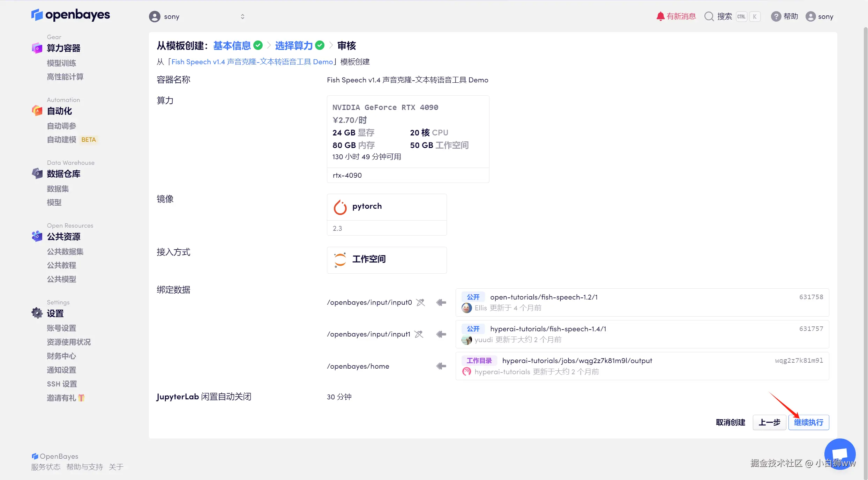
Task: Click the 继续执行 button
Action: (x=808, y=422)
